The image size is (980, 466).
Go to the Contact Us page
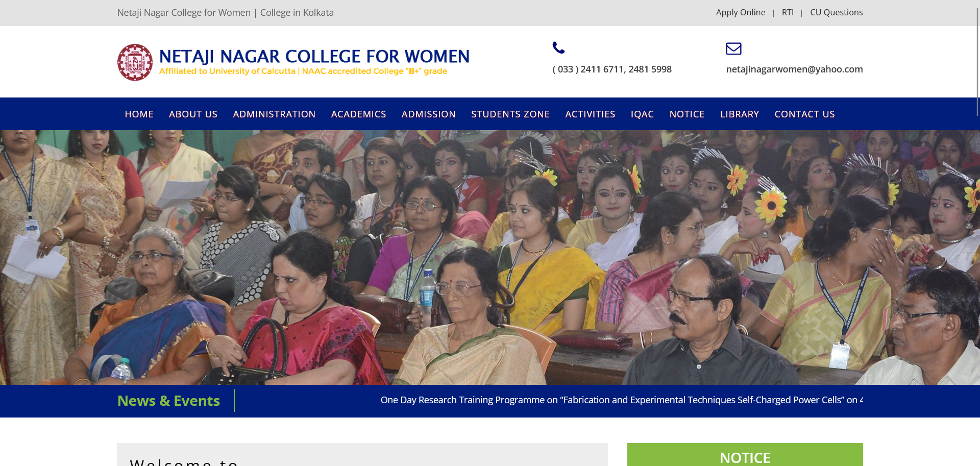pyautogui.click(x=804, y=114)
